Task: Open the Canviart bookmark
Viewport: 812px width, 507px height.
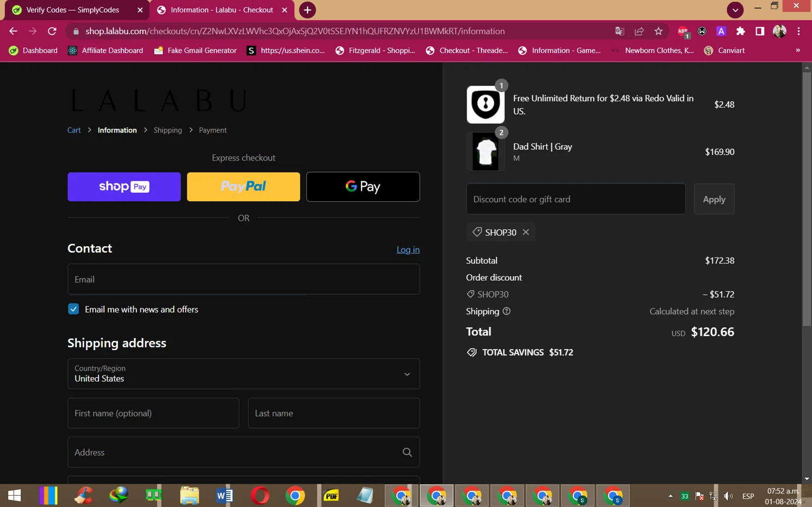Action: [x=724, y=50]
